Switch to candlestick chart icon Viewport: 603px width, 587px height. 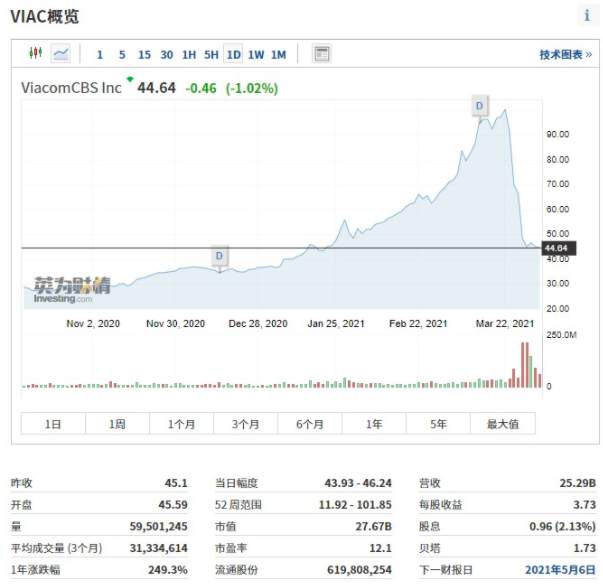(36, 53)
